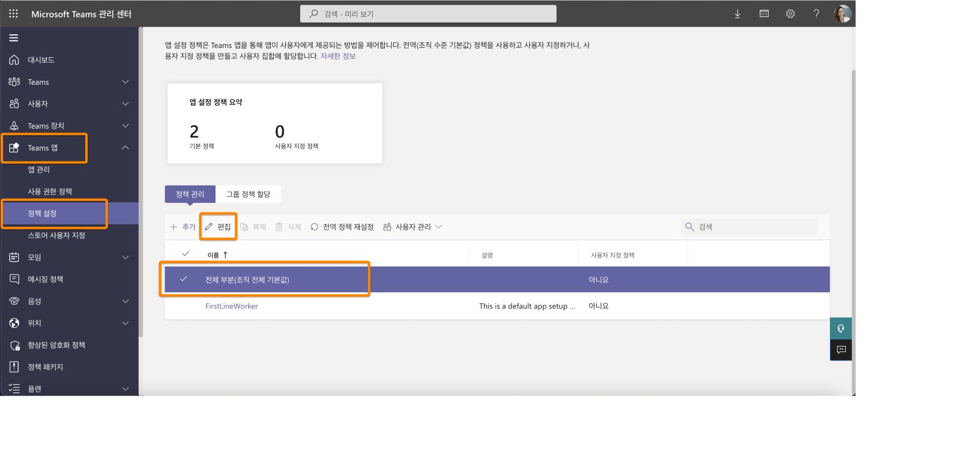Screen dimensions: 980x467
Task: Click the 사용자 people icon in sidebar
Action: pos(14,104)
